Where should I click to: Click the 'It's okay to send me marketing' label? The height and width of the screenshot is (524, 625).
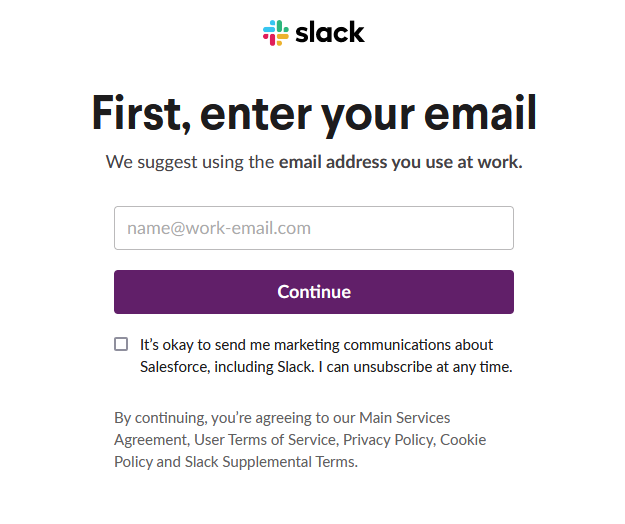click(x=240, y=345)
